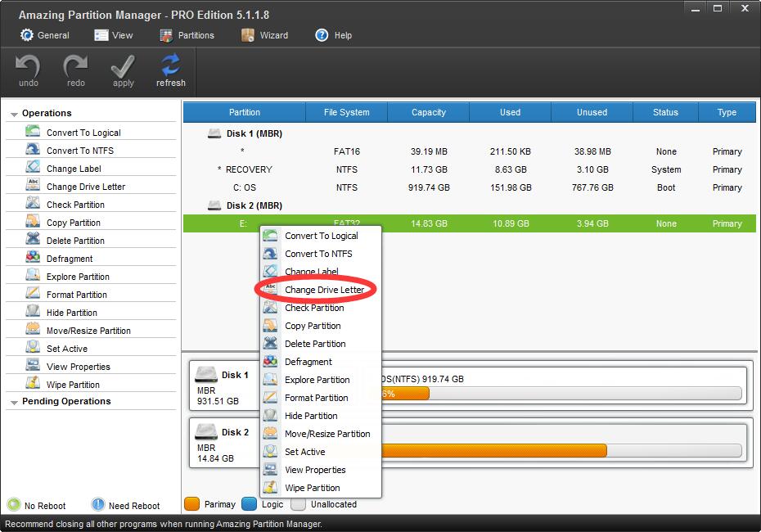
Task: Click the Format Partition sidebar icon
Action: [33, 293]
